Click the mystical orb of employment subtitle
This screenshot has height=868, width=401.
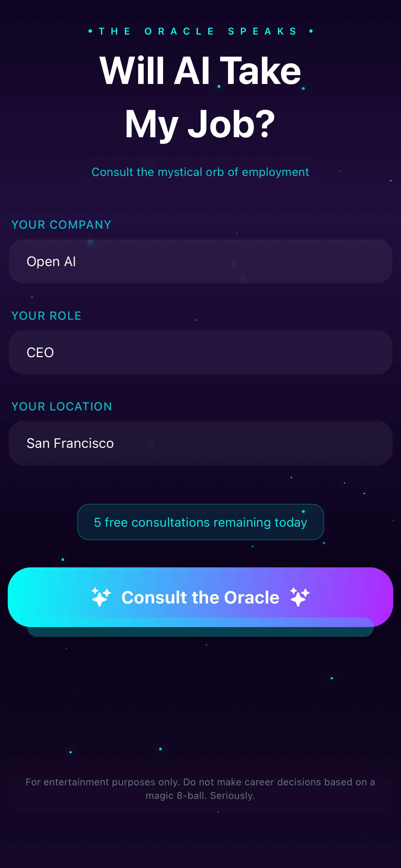[200, 172]
